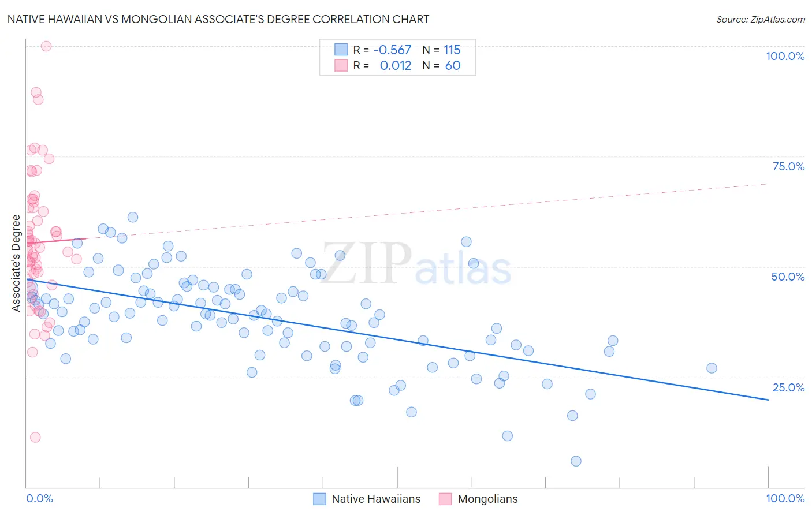Screen dimensions: 812x515
Task: Click the chart title text
Action: pos(218,19)
